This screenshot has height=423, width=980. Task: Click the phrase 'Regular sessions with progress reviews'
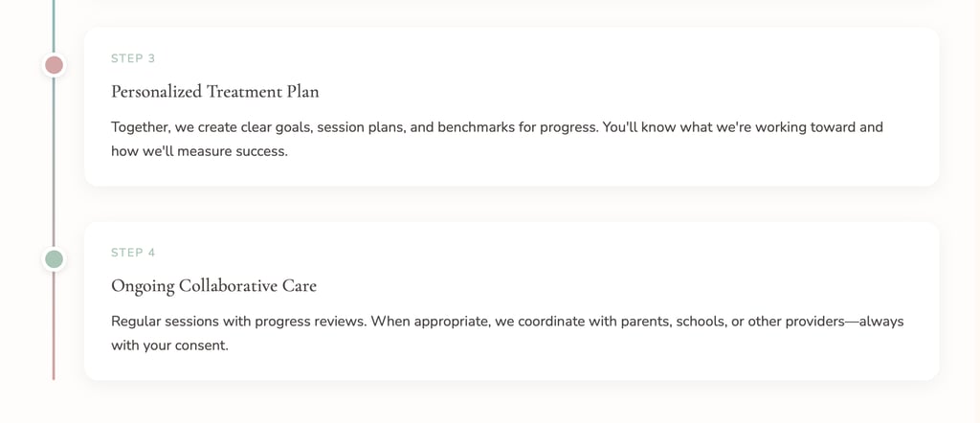point(238,322)
